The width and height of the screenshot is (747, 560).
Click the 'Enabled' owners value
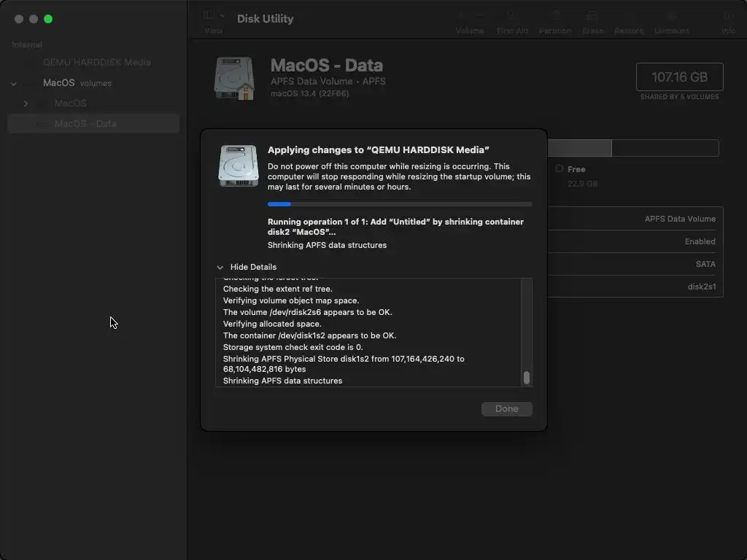pyautogui.click(x=700, y=241)
